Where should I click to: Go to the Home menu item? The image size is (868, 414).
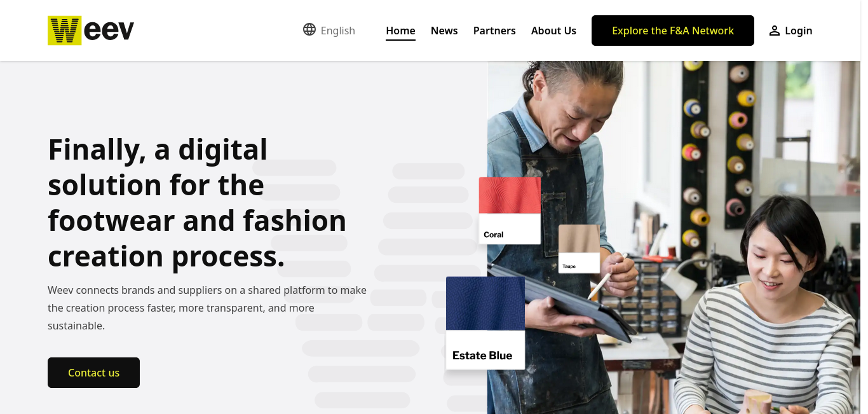[400, 31]
